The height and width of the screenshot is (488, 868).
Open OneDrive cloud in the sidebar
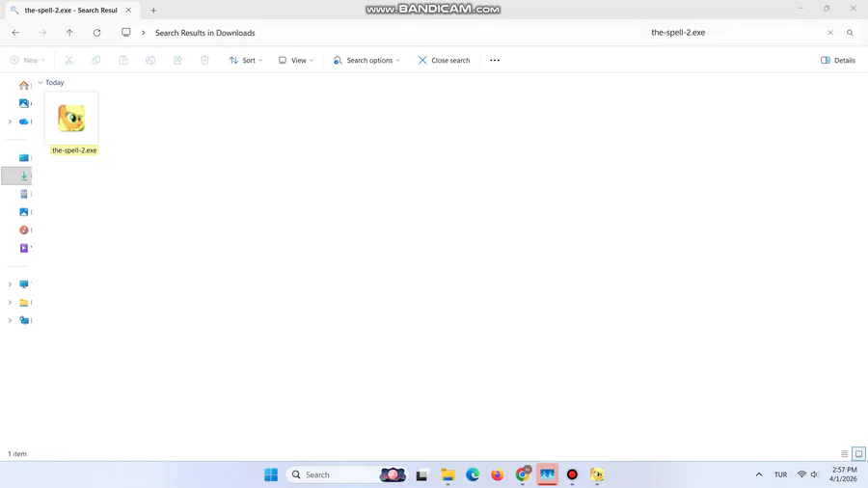click(x=24, y=122)
